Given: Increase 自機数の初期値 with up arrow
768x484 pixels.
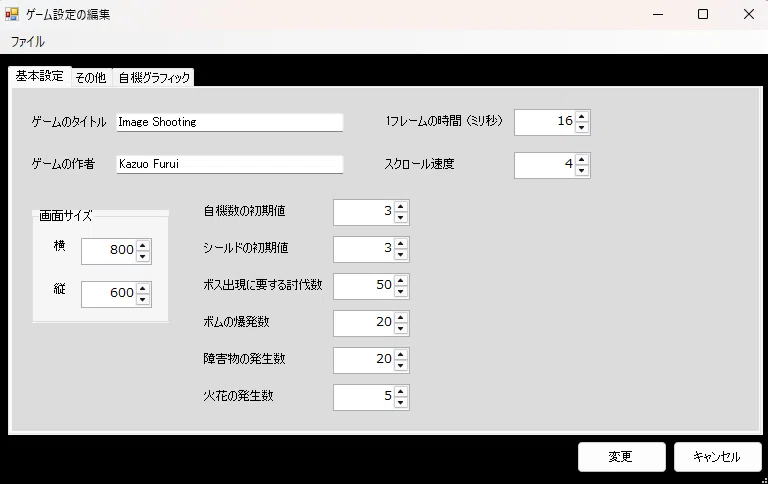Looking at the screenshot, I should pos(401,207).
